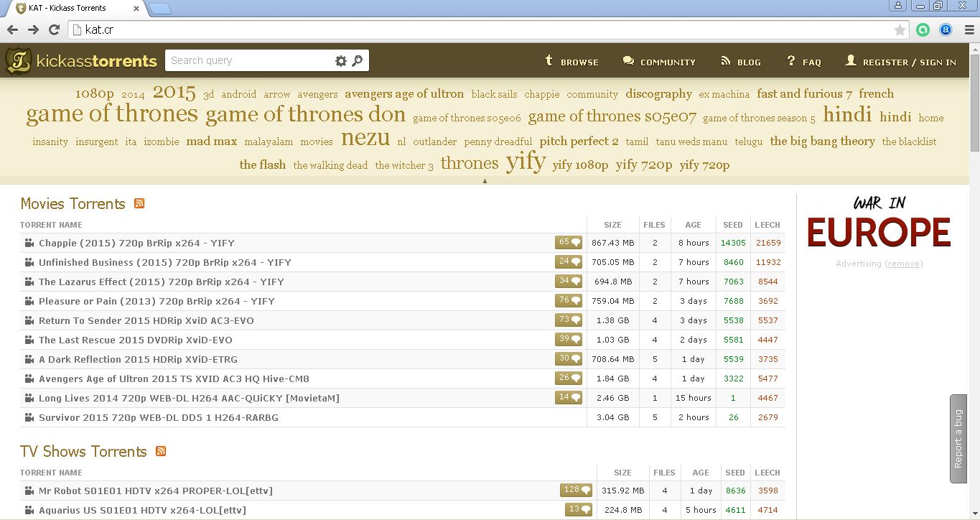Open advanced search settings gear icon

(341, 61)
